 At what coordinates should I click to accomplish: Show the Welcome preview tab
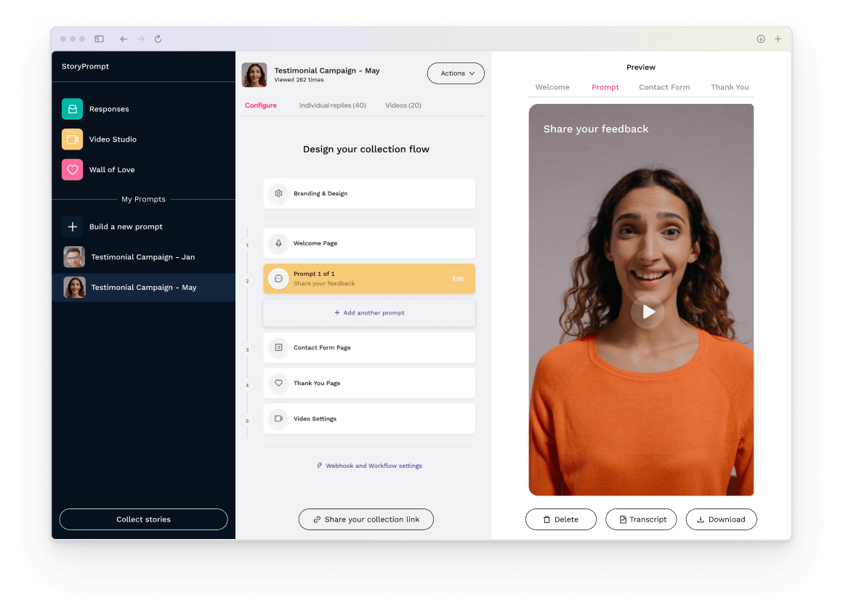pos(552,87)
